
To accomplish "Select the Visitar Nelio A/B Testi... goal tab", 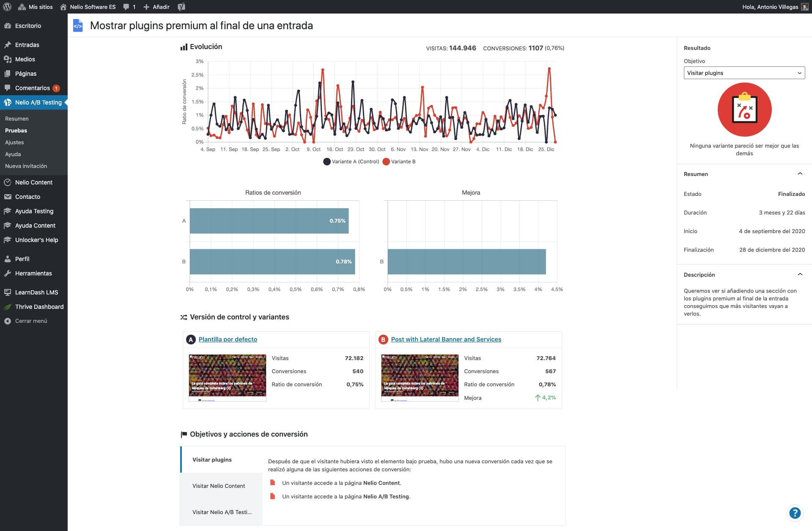I will coord(221,512).
